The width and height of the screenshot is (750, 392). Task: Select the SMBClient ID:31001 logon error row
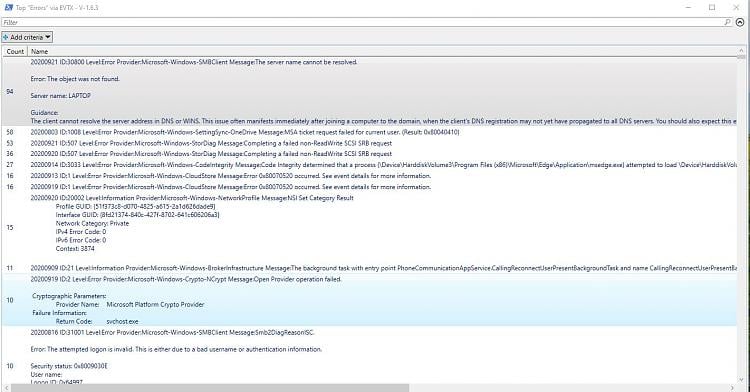click(370, 356)
